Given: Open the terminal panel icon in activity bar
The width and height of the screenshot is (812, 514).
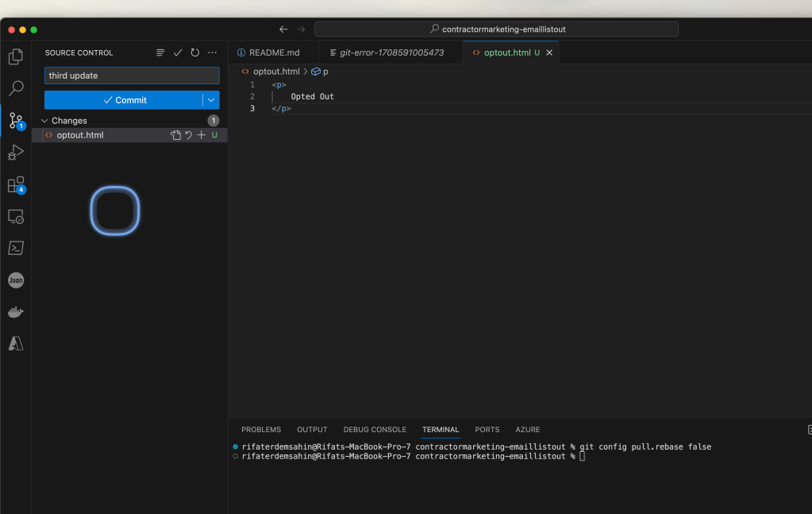Looking at the screenshot, I should (16, 248).
